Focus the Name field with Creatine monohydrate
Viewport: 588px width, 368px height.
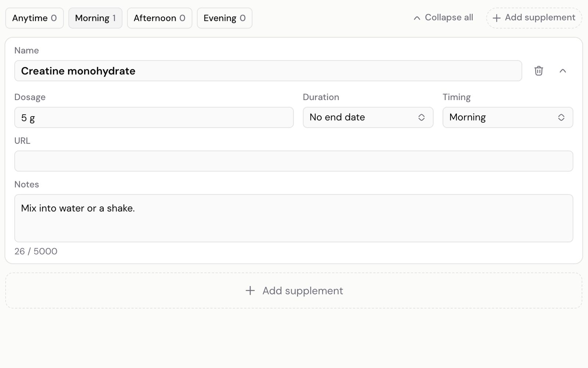pyautogui.click(x=268, y=71)
